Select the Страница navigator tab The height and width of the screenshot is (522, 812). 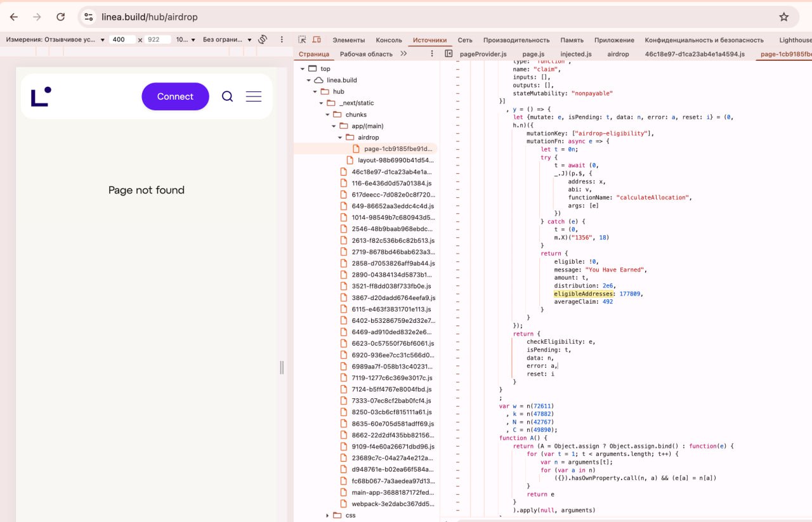pos(314,54)
